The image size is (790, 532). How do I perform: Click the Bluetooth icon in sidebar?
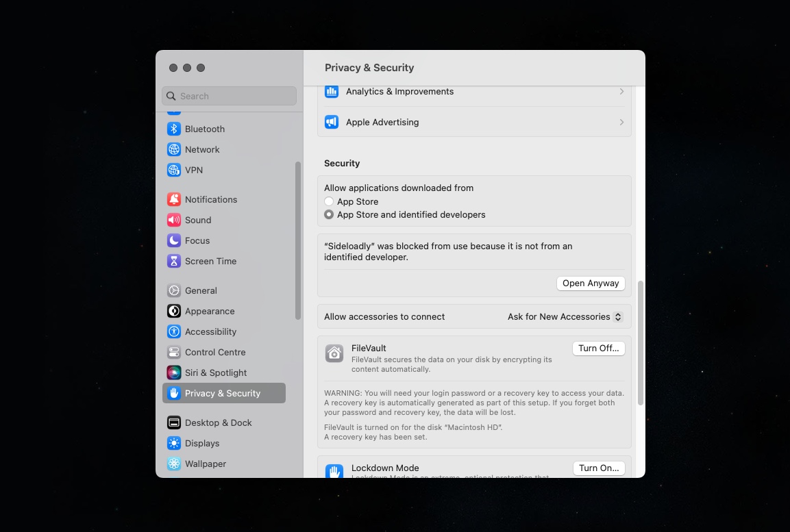[174, 129]
